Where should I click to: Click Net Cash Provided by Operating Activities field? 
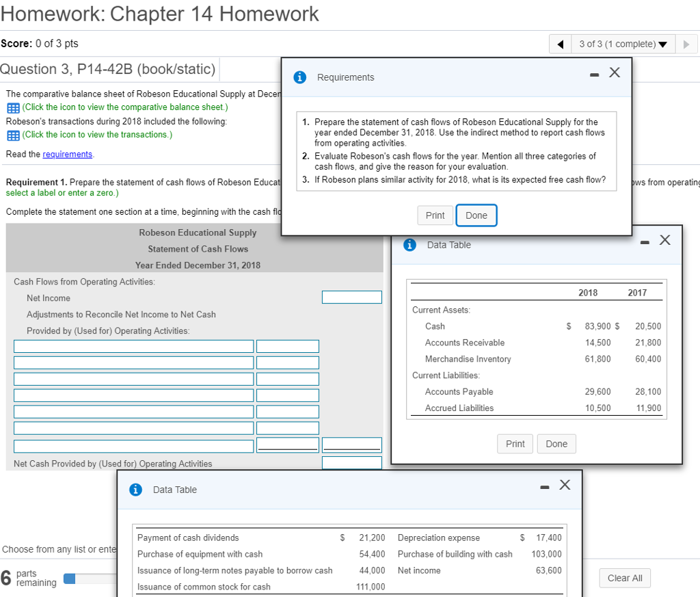click(x=352, y=462)
